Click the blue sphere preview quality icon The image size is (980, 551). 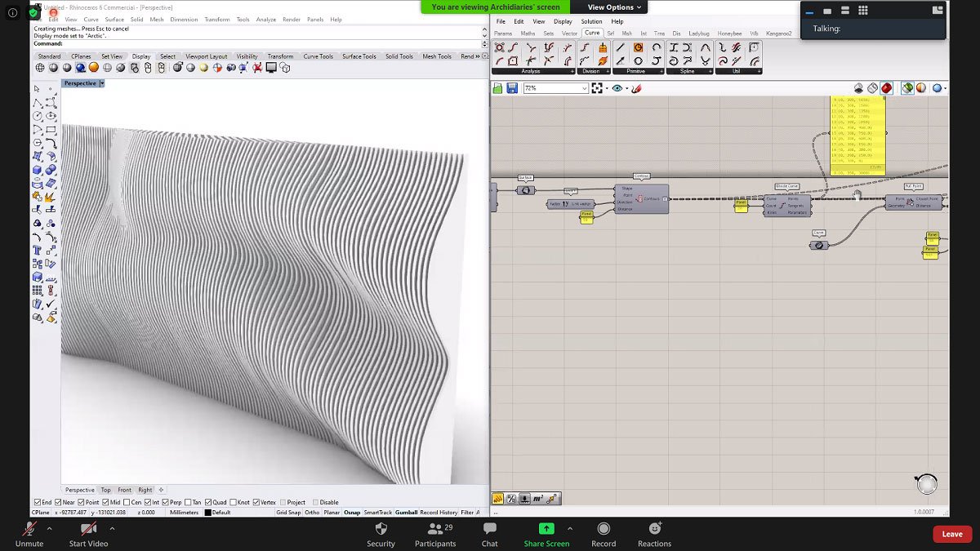937,88
